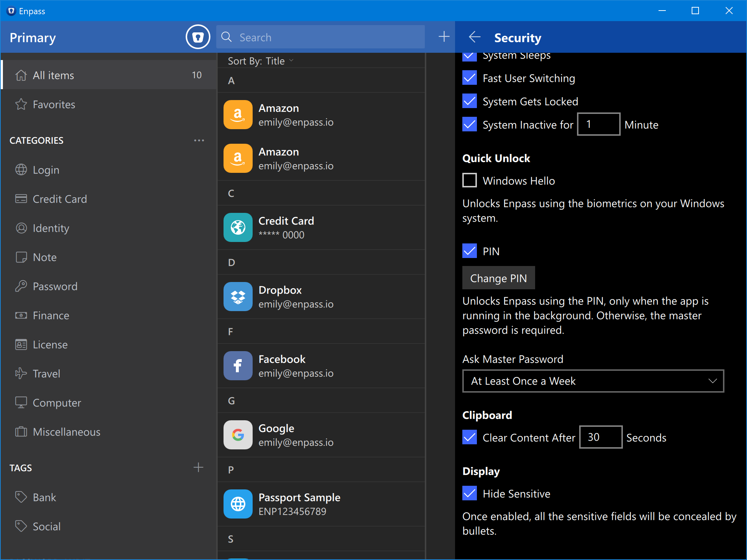Uncheck Hide Sensitive checkbox
The height and width of the screenshot is (560, 747).
click(470, 493)
